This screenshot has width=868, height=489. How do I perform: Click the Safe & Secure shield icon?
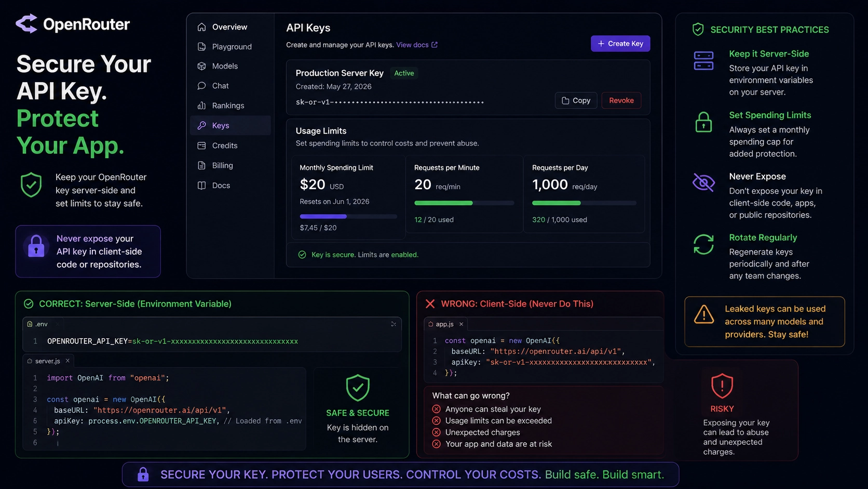(358, 388)
